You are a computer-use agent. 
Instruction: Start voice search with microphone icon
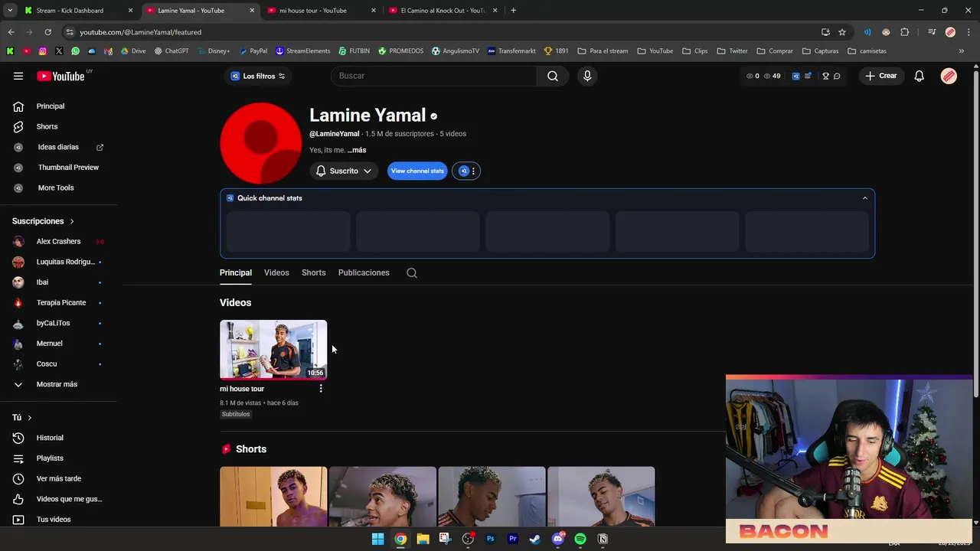pos(587,76)
